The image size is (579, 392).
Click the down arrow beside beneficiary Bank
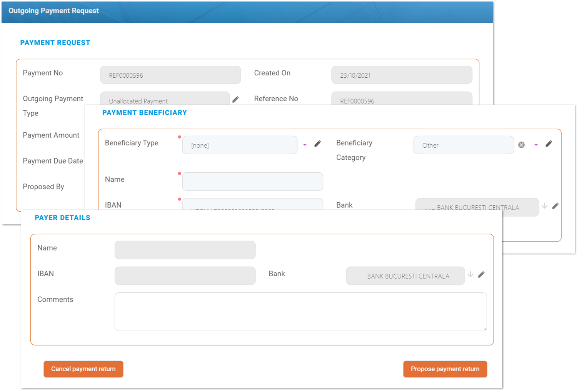(x=544, y=206)
